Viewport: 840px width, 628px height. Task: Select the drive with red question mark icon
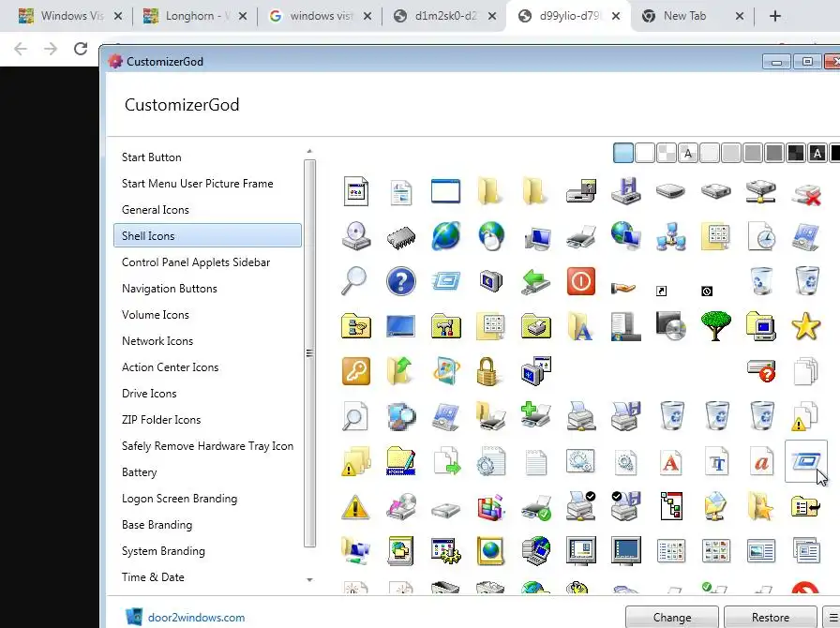[762, 371]
